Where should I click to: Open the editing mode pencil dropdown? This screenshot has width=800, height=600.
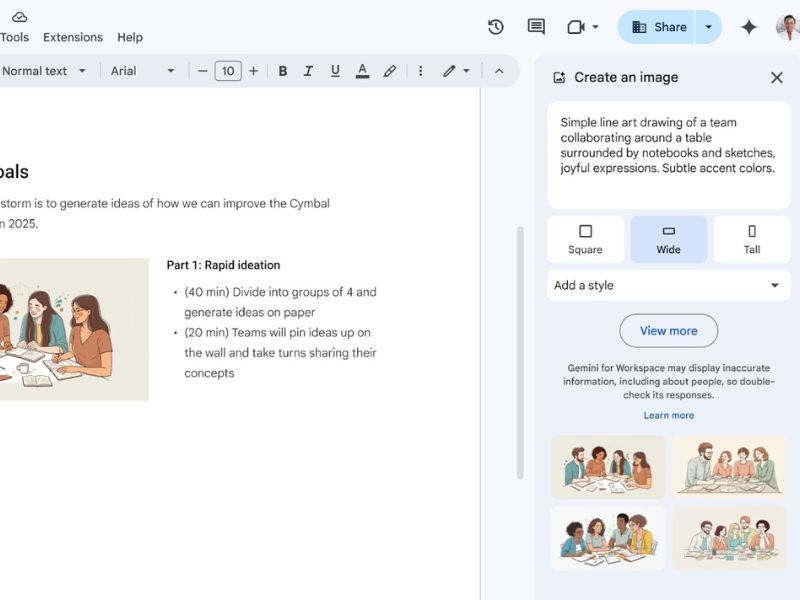pos(456,71)
